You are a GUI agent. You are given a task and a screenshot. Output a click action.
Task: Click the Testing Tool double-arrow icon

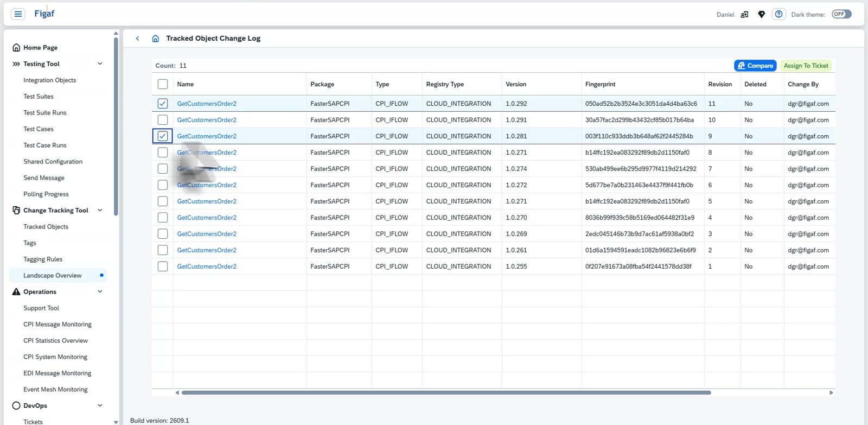point(16,64)
